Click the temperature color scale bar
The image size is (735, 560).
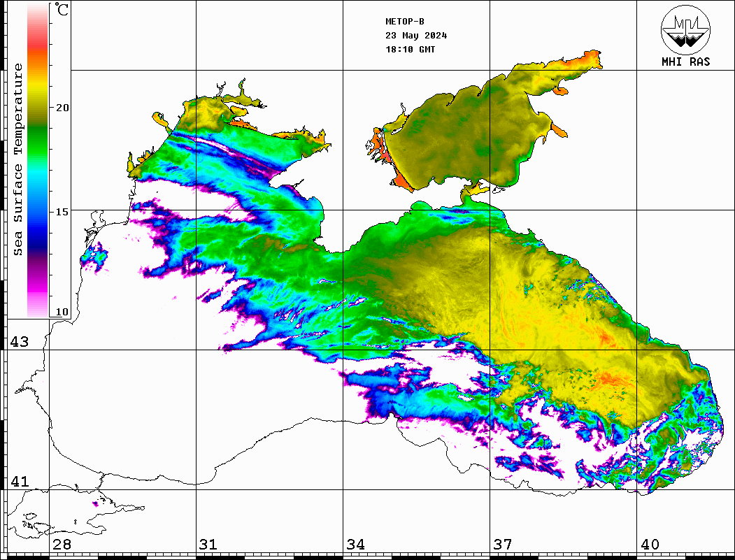click(x=38, y=161)
